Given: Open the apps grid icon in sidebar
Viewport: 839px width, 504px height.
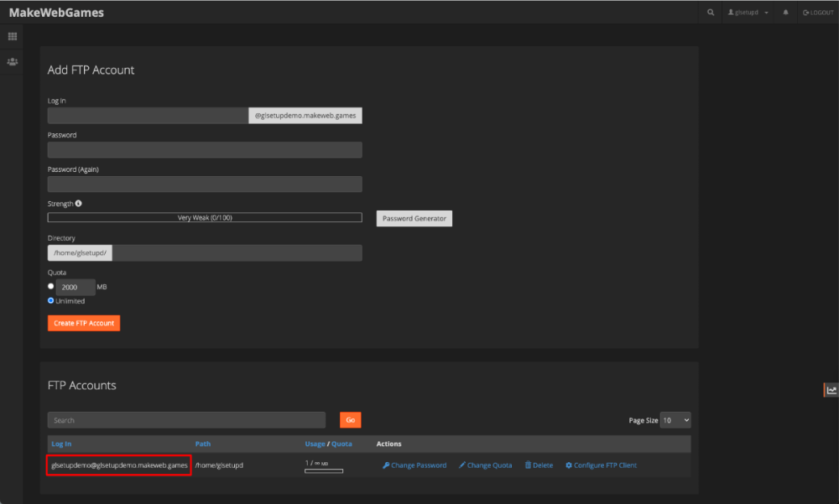Looking at the screenshot, I should 13,37.
